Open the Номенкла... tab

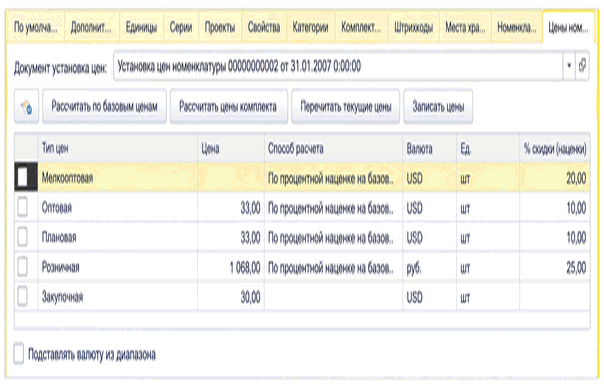tap(517, 27)
